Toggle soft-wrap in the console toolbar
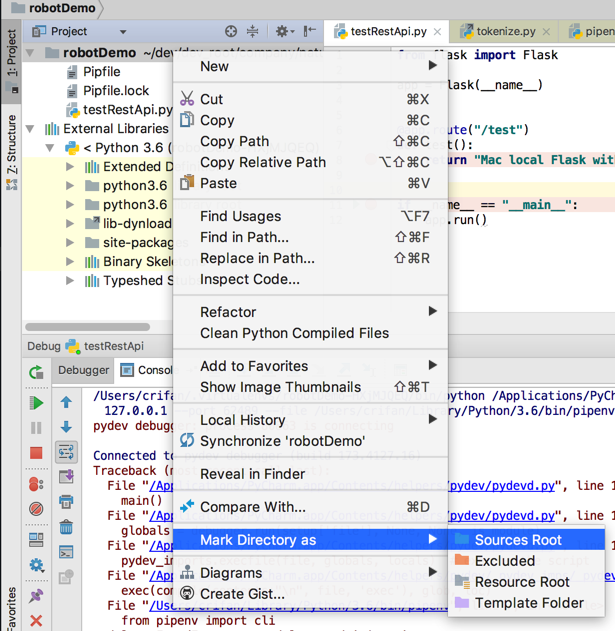615x631 pixels. point(66,452)
